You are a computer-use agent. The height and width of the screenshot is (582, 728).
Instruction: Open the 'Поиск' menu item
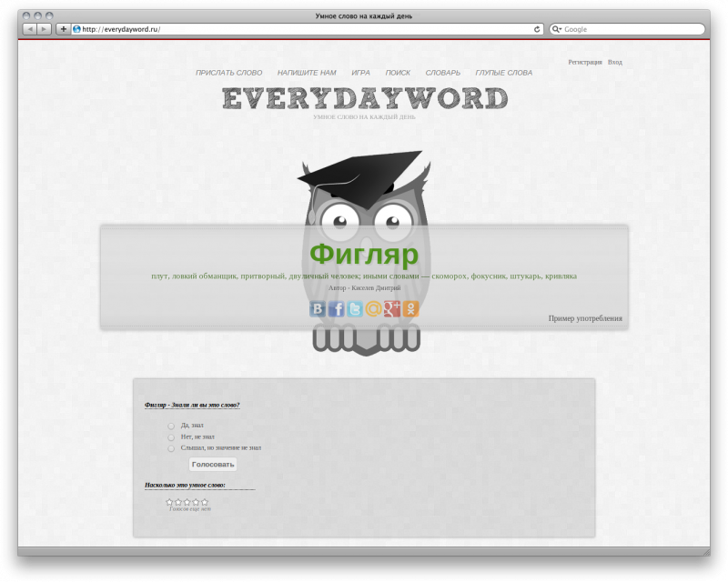(398, 73)
